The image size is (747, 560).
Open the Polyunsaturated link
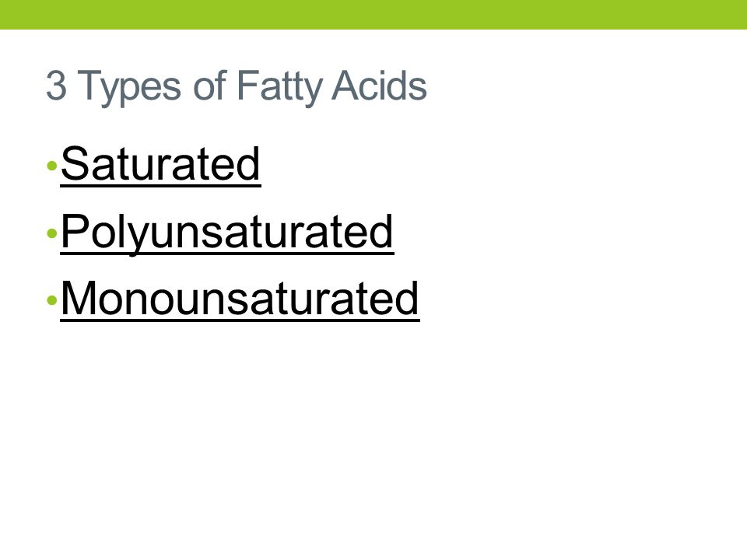(226, 233)
